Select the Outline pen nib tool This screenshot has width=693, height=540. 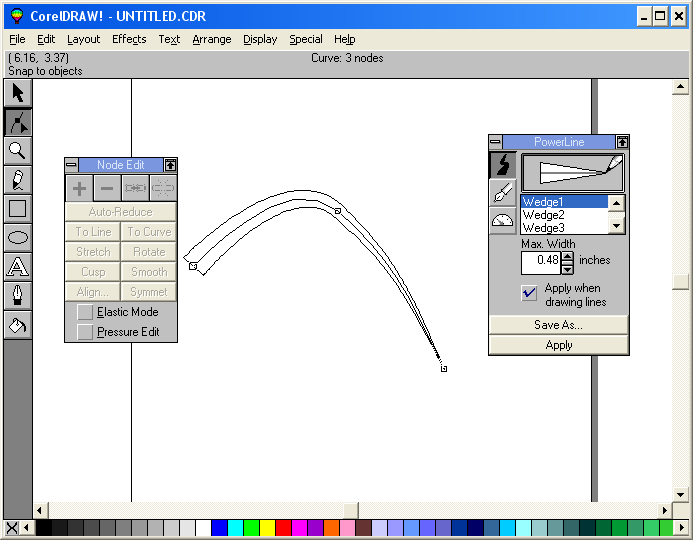pos(18,296)
